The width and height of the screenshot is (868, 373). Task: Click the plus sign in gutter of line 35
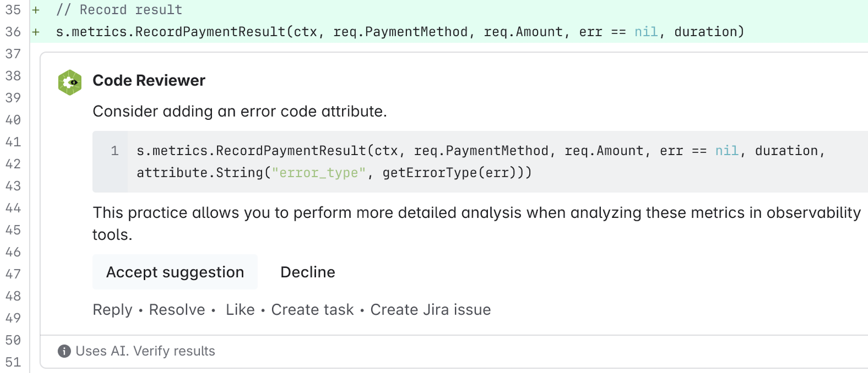tap(35, 9)
